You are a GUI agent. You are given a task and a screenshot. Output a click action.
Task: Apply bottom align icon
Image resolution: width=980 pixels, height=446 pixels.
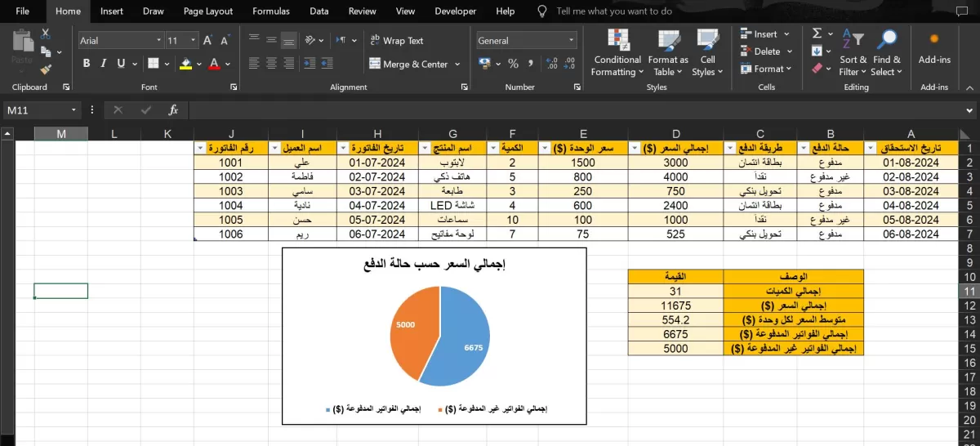[x=288, y=39]
